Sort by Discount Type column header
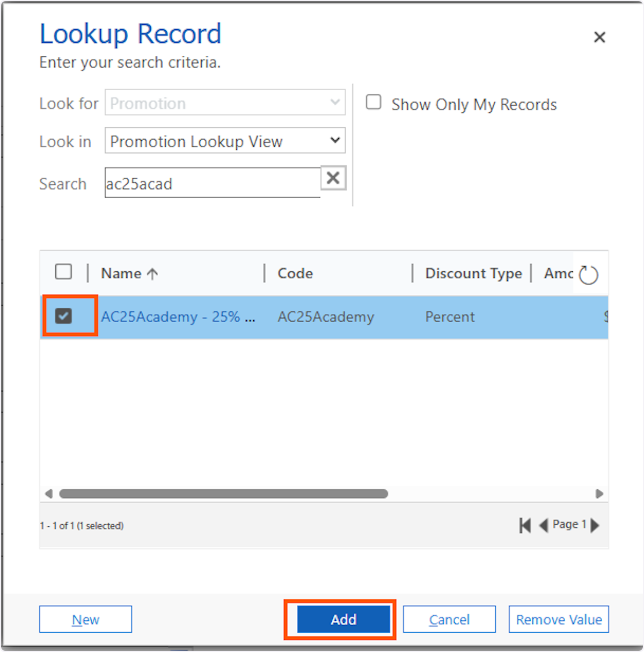 point(473,273)
